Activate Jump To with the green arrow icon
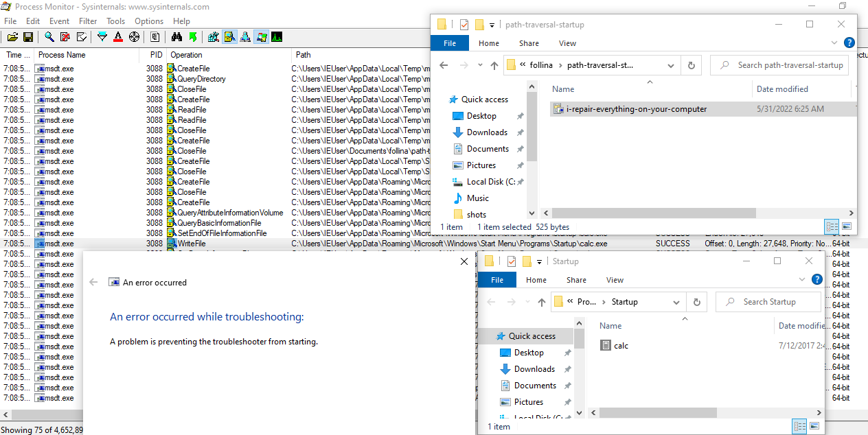This screenshot has width=868, height=435. 194,36
